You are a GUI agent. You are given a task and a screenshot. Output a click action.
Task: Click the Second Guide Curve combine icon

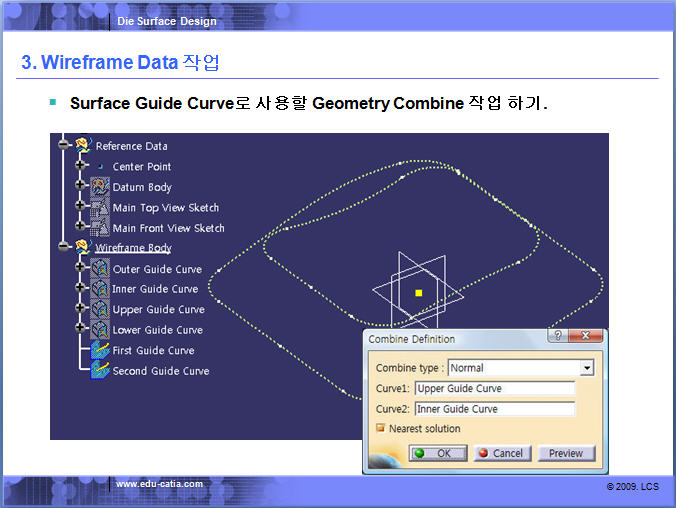tap(100, 371)
